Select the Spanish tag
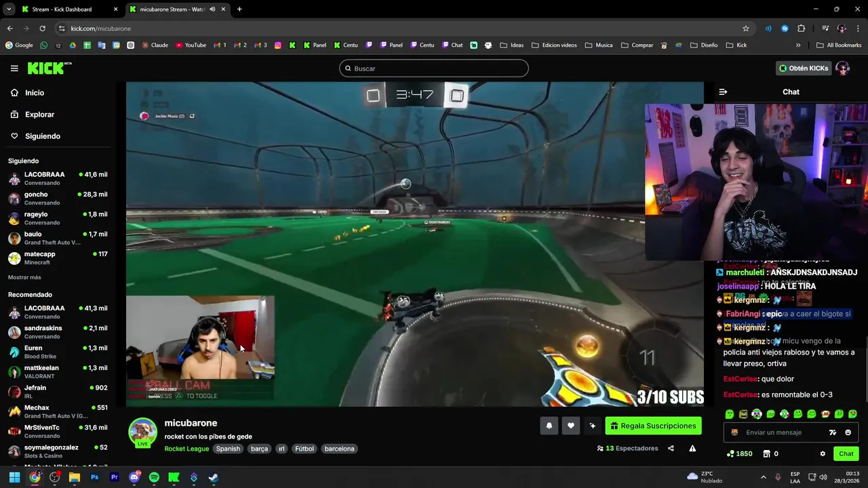 pyautogui.click(x=228, y=449)
